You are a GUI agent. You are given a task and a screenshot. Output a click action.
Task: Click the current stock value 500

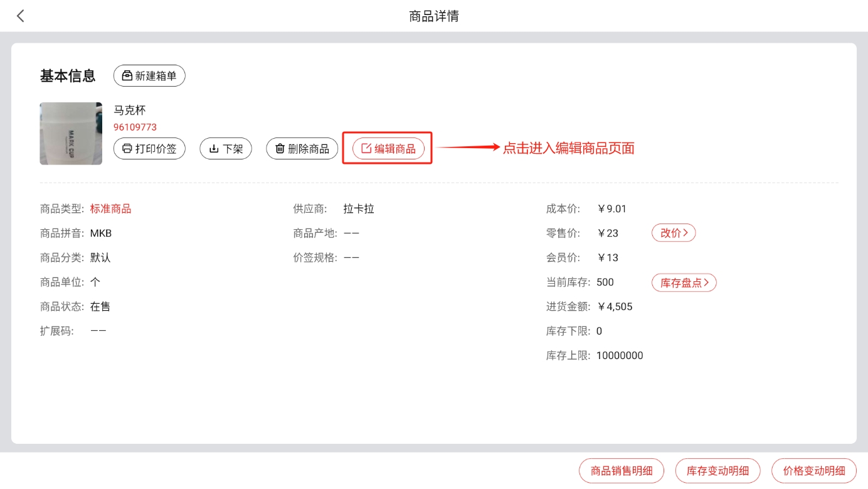(x=605, y=282)
